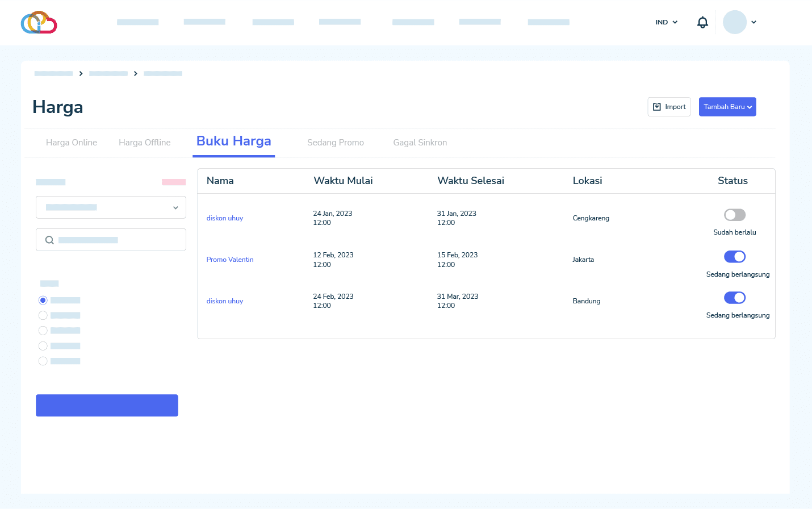Go to the Sedang Promo tab
The height and width of the screenshot is (509, 812).
335,143
